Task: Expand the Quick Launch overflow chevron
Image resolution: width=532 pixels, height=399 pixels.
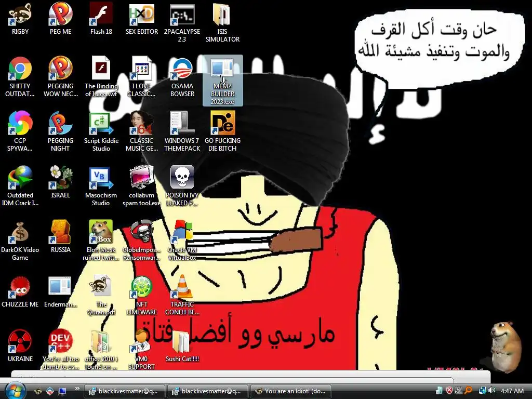Action: [77, 389]
